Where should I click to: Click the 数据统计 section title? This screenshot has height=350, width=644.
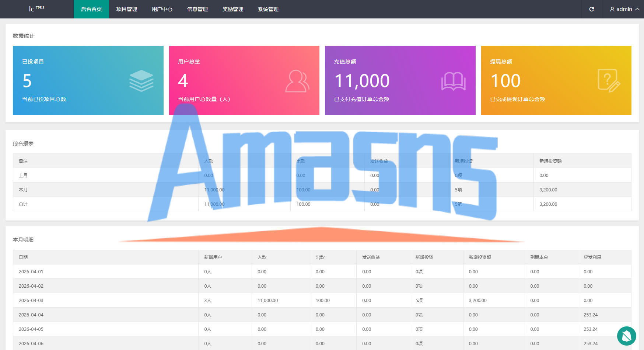click(24, 36)
